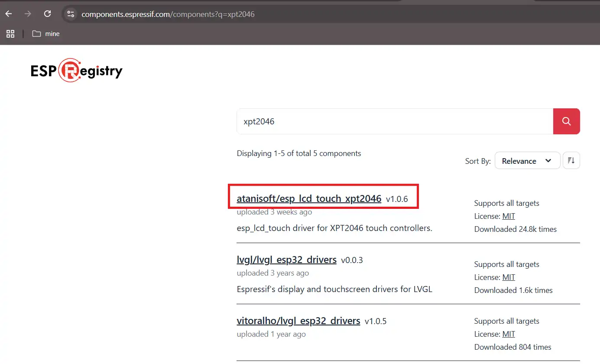Click 'Downloaded 24.8k times' text

coord(516,229)
